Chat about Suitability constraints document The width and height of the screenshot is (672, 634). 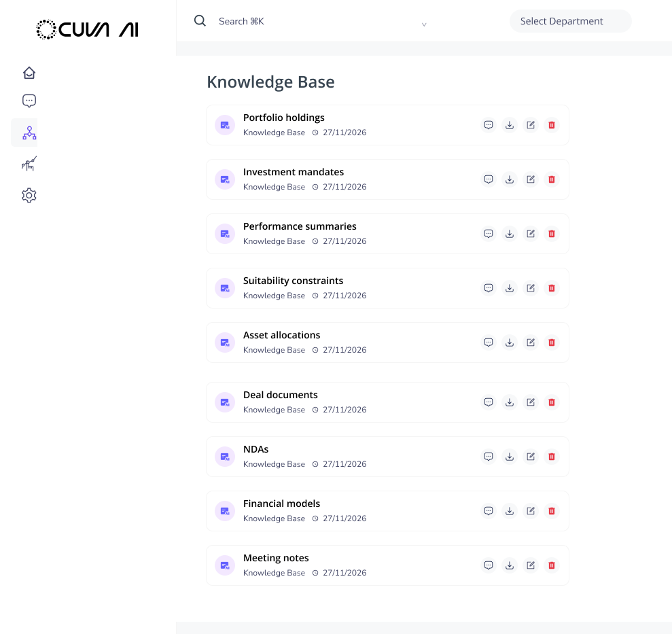[488, 288]
